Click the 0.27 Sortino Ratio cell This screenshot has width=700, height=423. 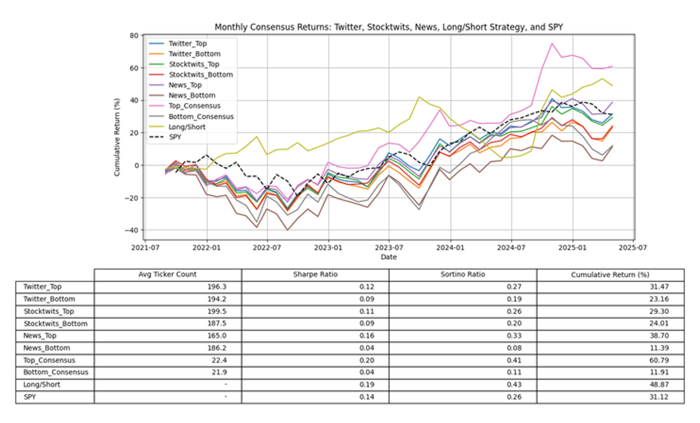[x=462, y=287]
